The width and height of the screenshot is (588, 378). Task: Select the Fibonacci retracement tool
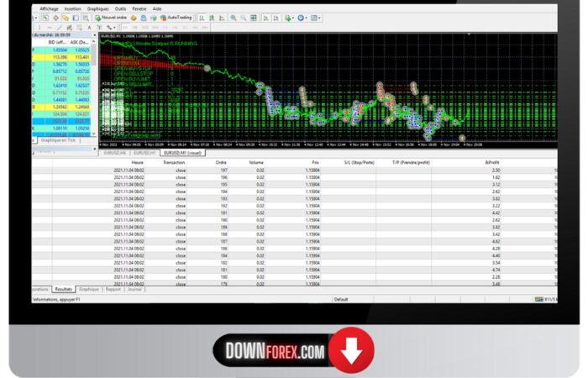pos(79,28)
